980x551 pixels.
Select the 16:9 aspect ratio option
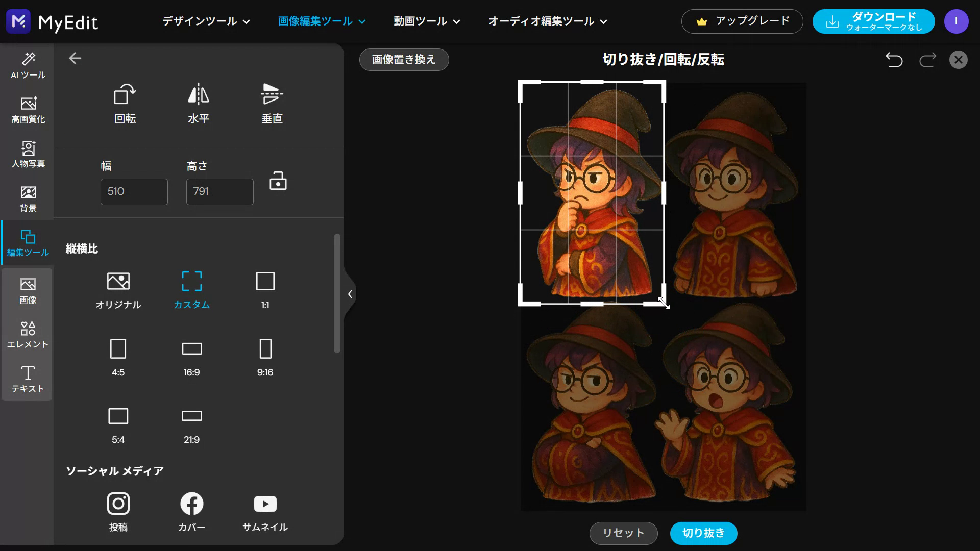(191, 357)
